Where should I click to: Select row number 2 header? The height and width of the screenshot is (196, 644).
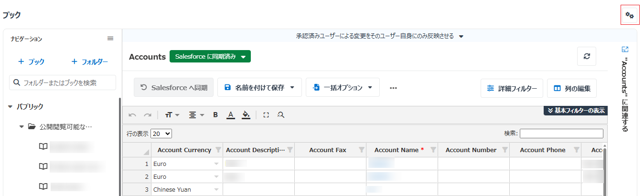click(x=138, y=176)
